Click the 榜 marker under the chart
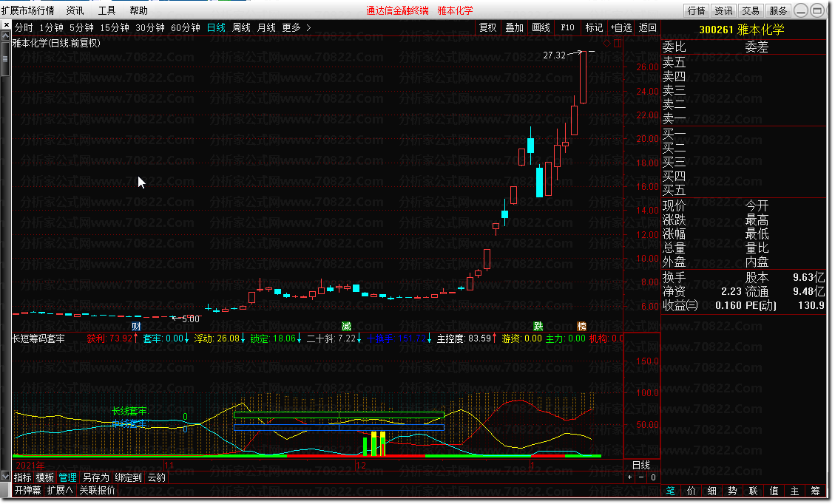This screenshot has width=835, height=504. 581,326
